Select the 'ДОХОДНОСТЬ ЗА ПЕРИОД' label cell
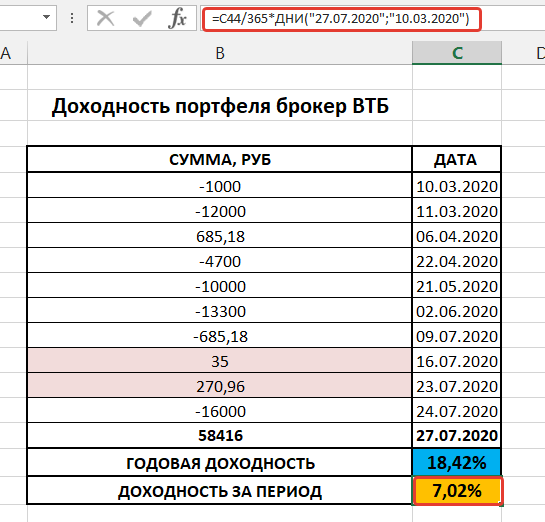Image resolution: width=545 pixels, height=522 pixels. click(x=220, y=490)
